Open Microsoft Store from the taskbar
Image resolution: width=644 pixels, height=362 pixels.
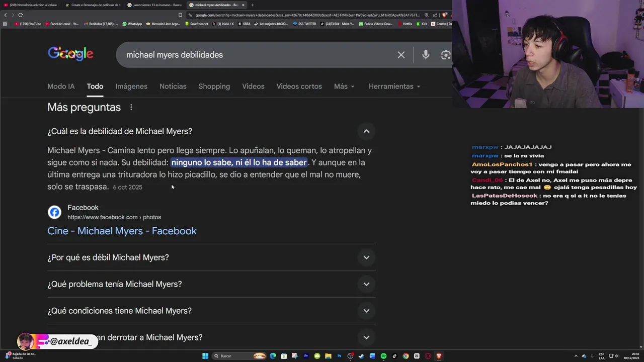pyautogui.click(x=284, y=356)
